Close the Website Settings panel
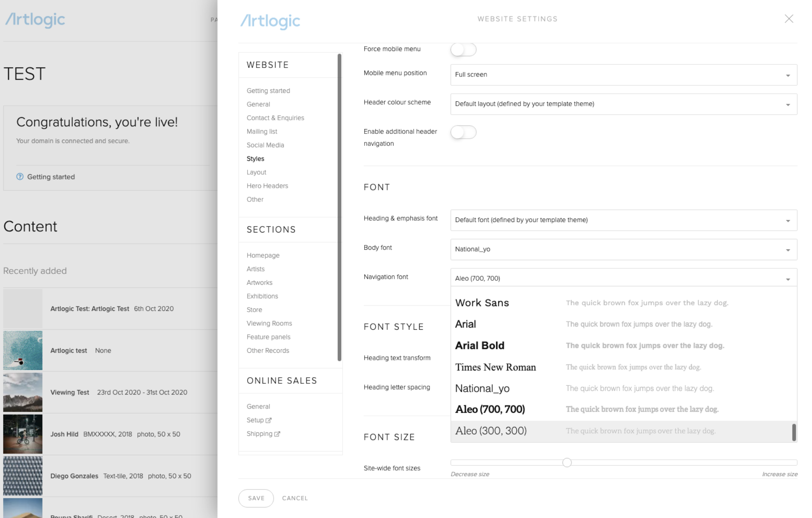The image size is (812, 518). tap(789, 19)
